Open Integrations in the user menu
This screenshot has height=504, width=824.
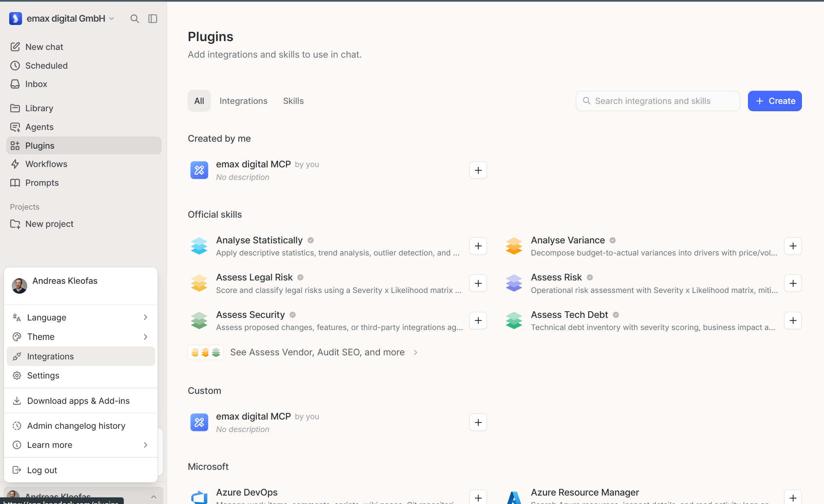point(81,356)
